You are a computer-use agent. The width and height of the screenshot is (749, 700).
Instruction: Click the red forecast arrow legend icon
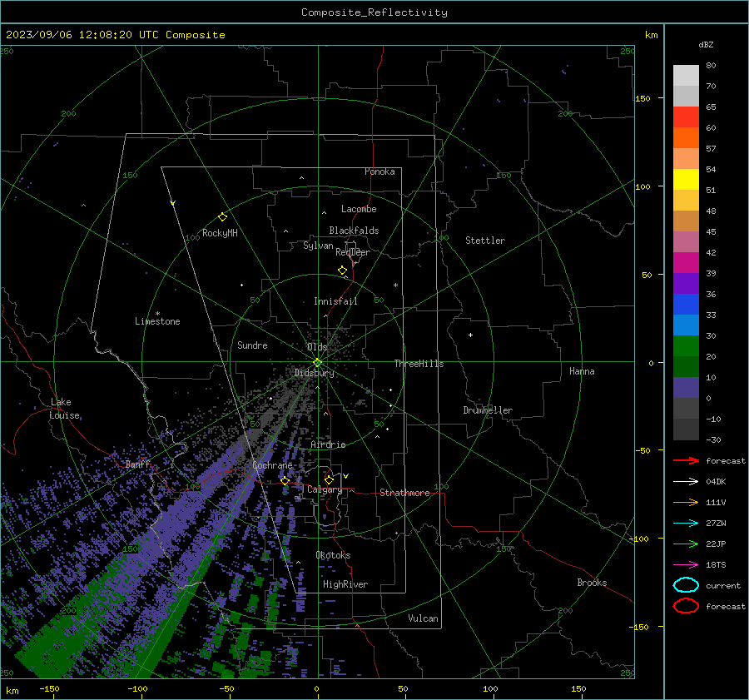(686, 460)
